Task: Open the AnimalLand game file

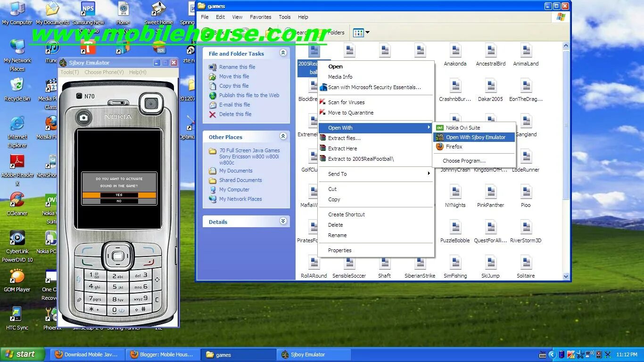Action: tap(526, 55)
